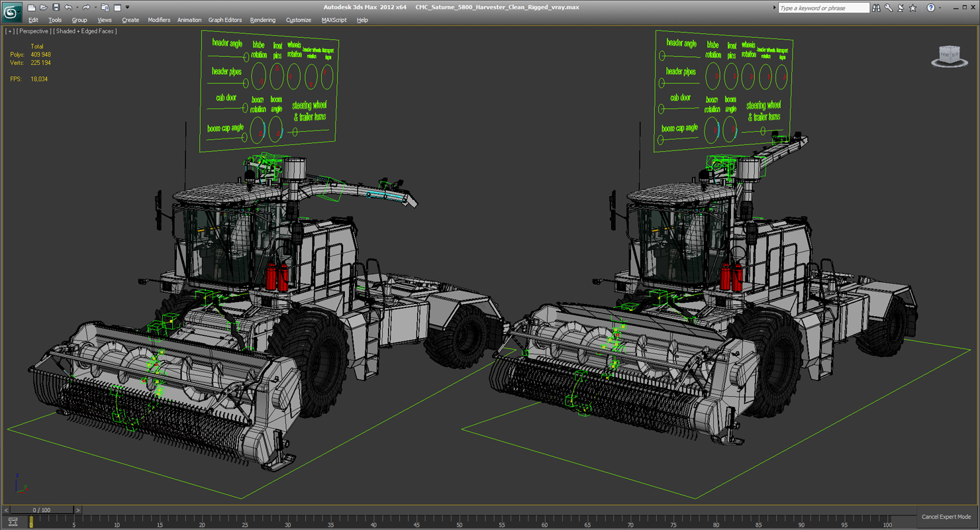
Task: Click the binoculars search icon
Action: pos(877,8)
